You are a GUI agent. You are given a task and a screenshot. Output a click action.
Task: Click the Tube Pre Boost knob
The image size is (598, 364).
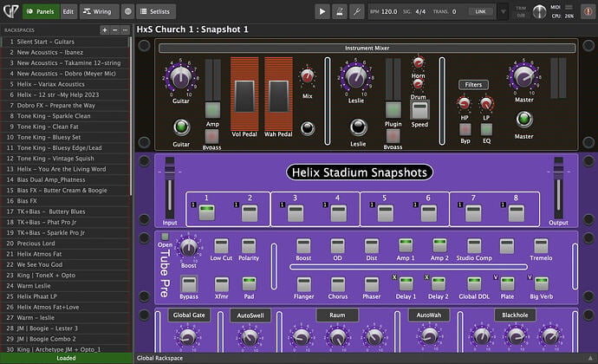click(x=188, y=248)
